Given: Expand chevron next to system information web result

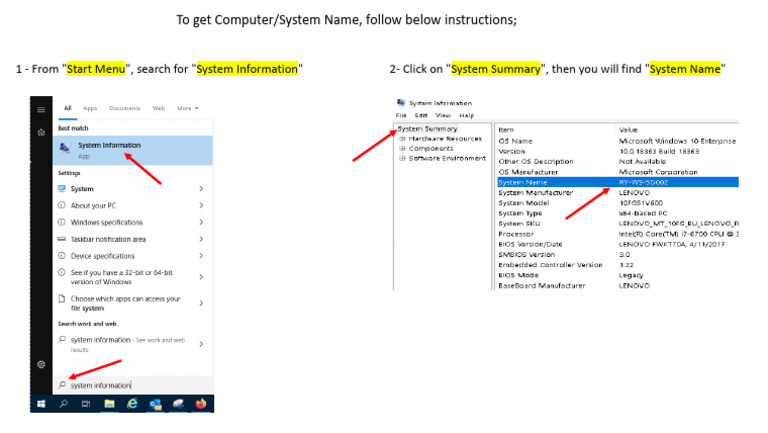Looking at the screenshot, I should [201, 344].
